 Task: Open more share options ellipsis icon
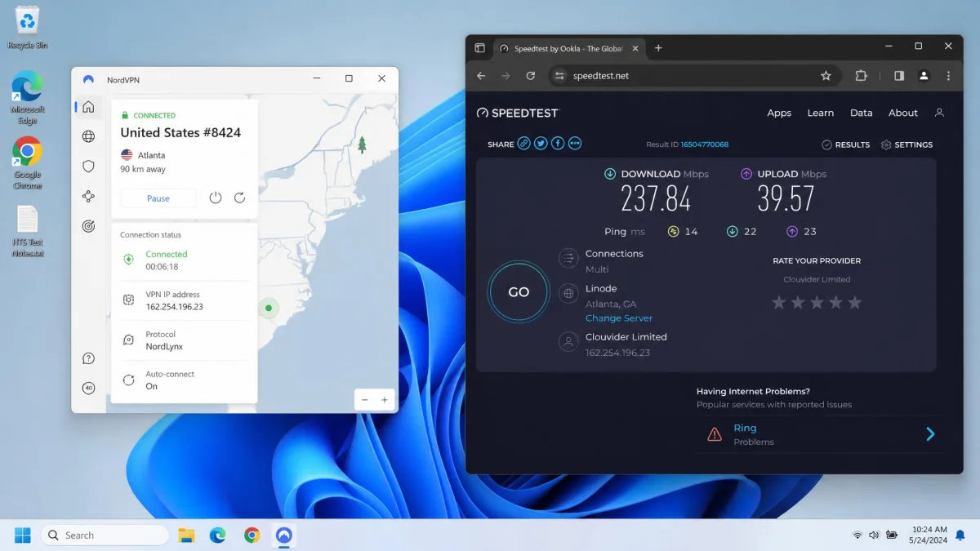(x=575, y=144)
